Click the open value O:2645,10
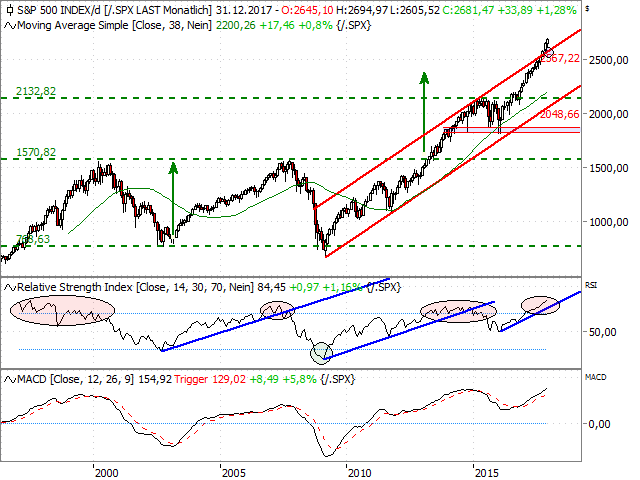640x480 pixels. (307, 10)
